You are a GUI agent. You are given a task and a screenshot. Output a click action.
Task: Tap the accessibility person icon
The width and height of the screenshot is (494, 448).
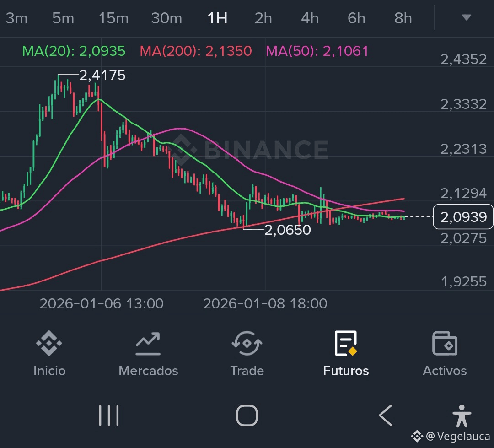(461, 416)
